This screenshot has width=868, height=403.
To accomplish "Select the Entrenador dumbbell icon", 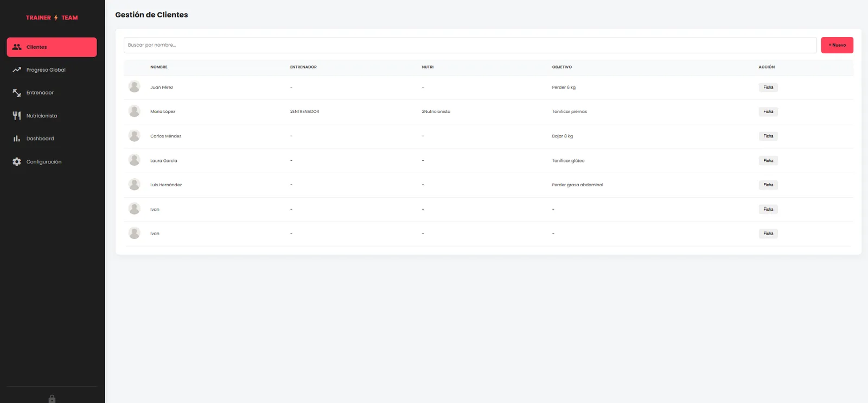I will [17, 93].
